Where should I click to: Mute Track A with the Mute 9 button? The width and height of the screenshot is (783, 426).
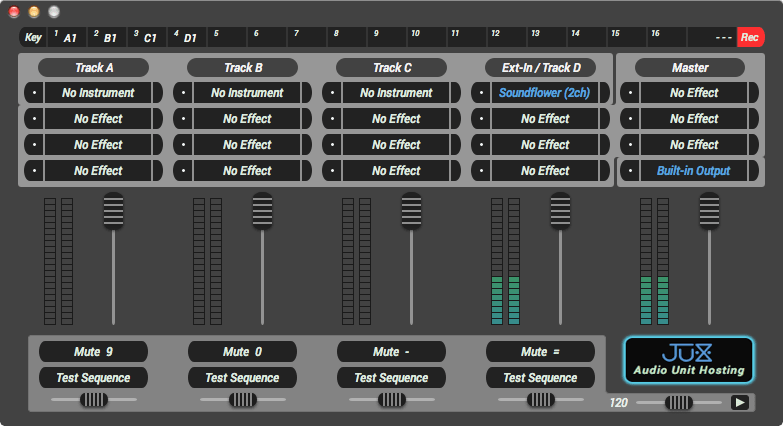(x=93, y=352)
